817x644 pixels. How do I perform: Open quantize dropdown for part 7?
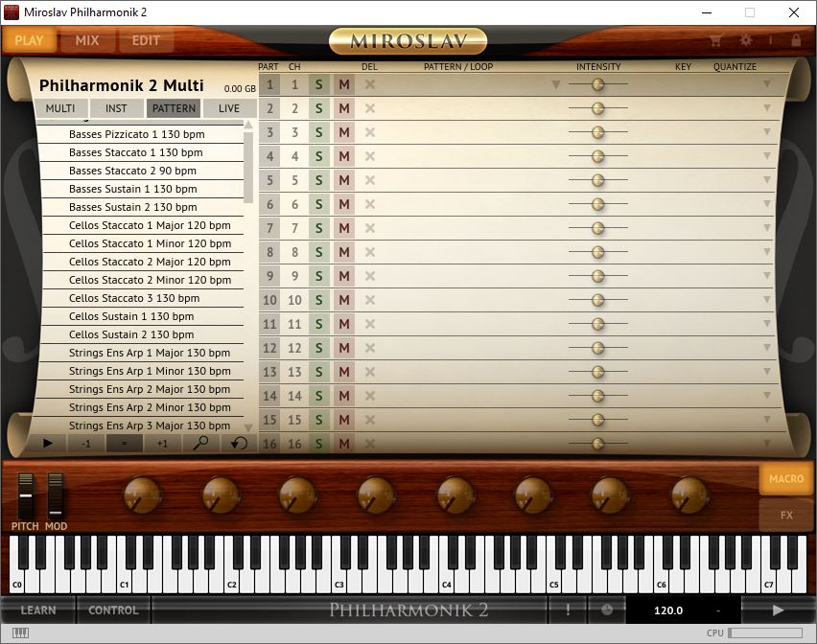[x=767, y=228]
